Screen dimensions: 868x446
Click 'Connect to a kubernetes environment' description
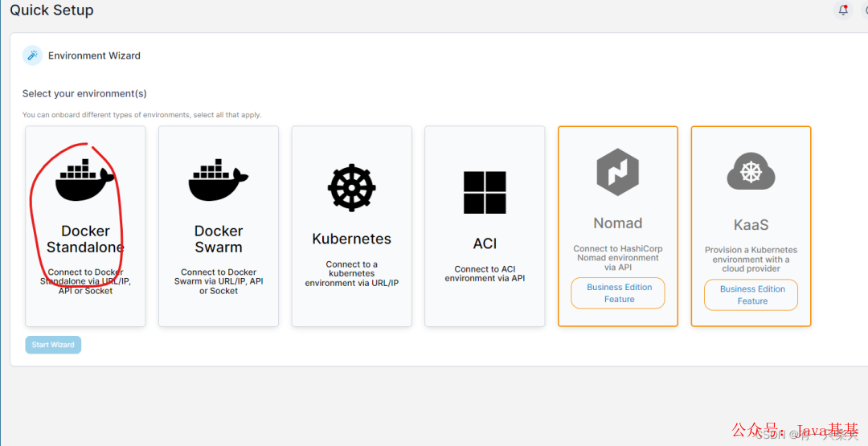coord(351,273)
